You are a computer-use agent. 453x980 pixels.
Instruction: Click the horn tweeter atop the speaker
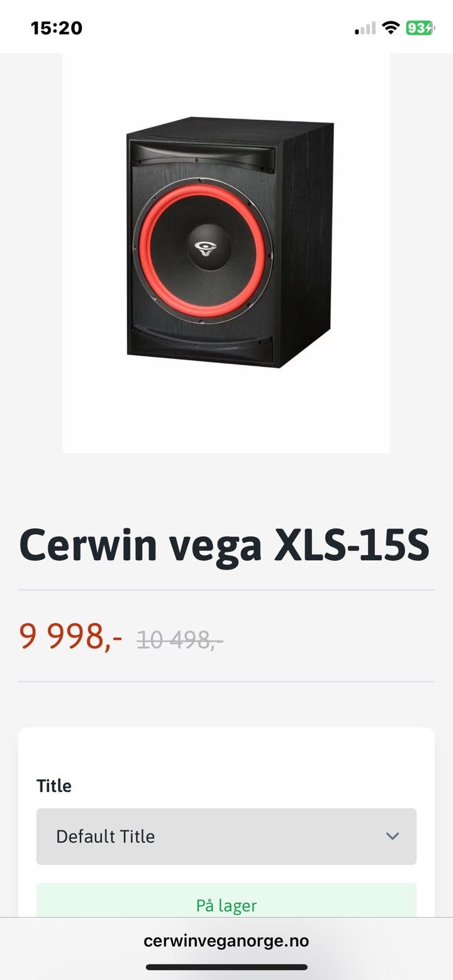201,154
